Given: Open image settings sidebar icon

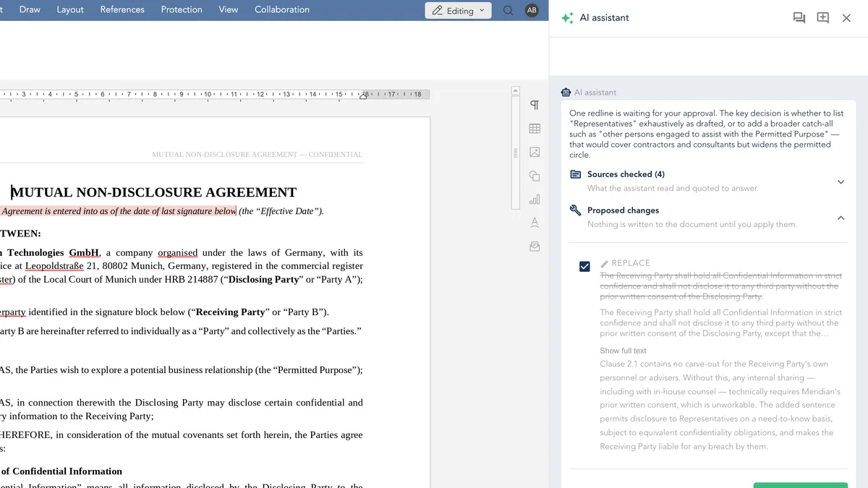Looking at the screenshot, I should [x=535, y=153].
